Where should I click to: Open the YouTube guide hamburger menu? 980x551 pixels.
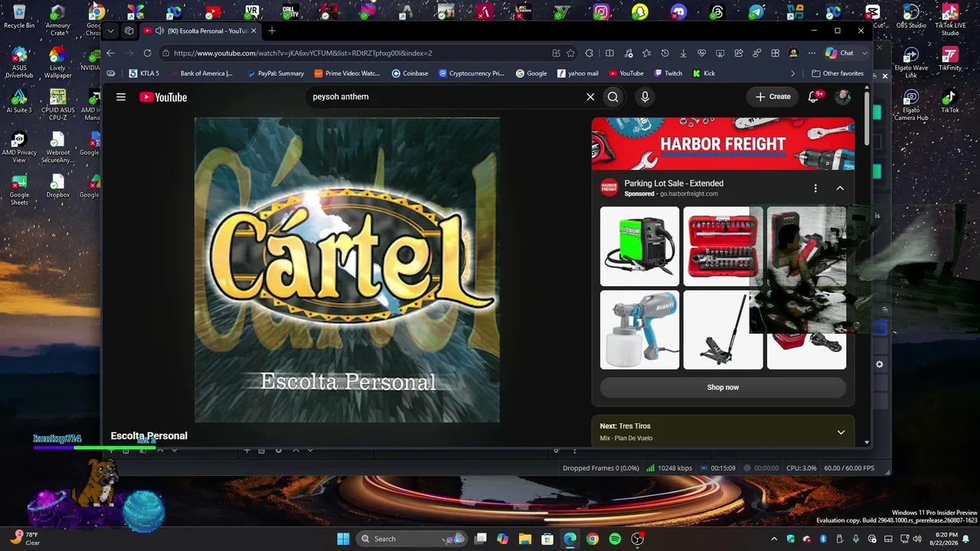(121, 97)
